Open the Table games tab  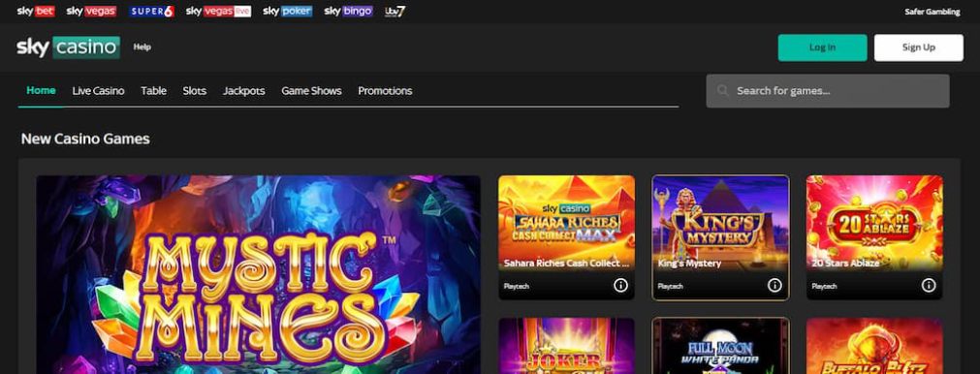154,90
